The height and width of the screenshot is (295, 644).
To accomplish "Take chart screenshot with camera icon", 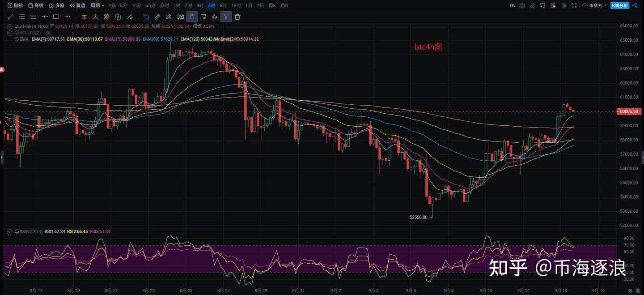I will 522,5.
